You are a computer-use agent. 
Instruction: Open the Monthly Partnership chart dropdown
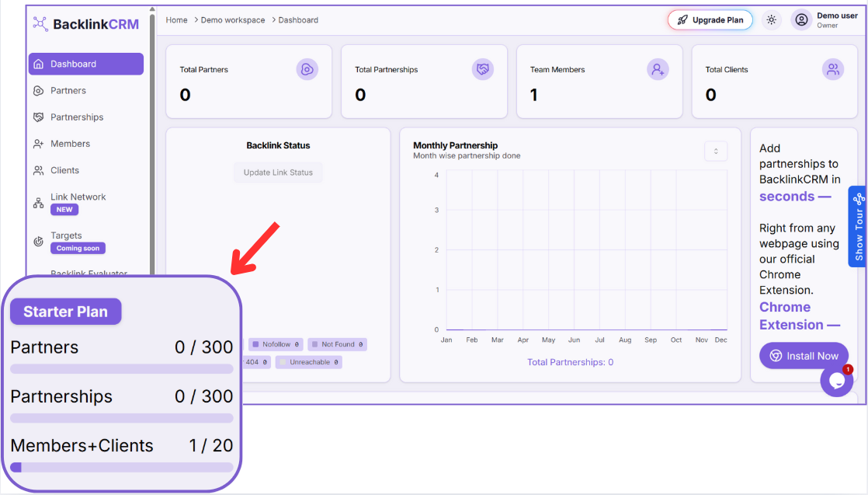click(716, 152)
